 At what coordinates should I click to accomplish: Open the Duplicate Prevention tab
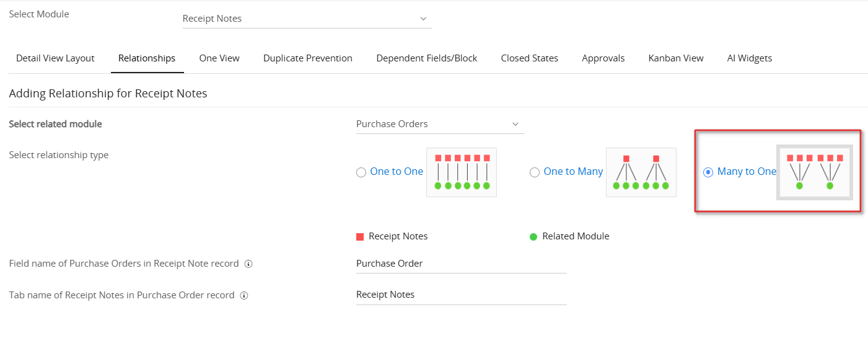pos(307,58)
